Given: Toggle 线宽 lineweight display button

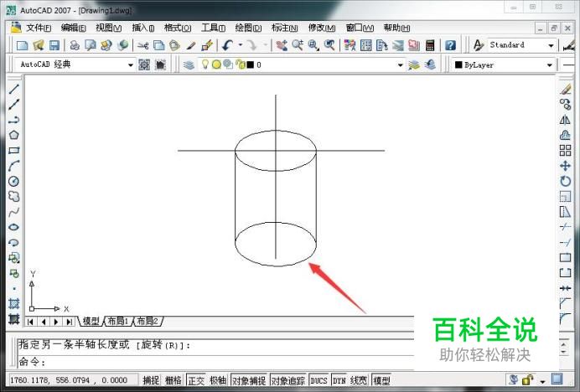Looking at the screenshot, I should tap(359, 380).
